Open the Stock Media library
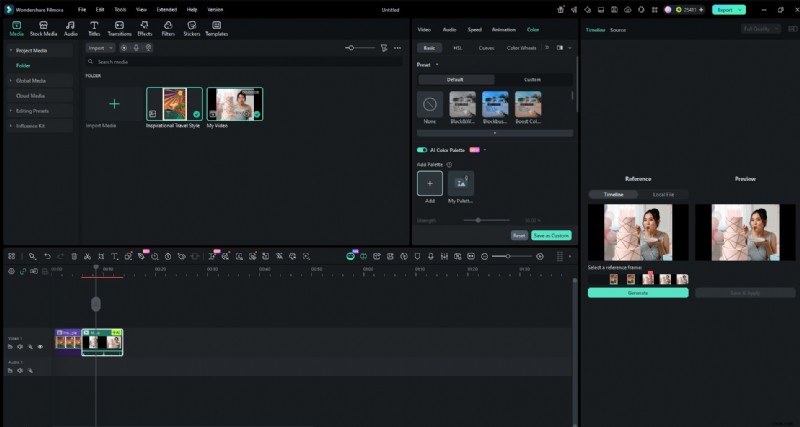 (43, 29)
